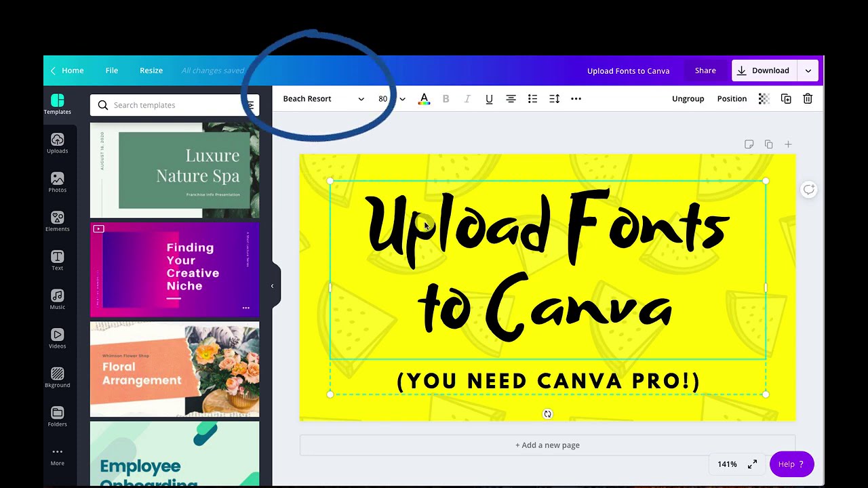Add notes to the page
868x488 pixels.
[x=749, y=144]
